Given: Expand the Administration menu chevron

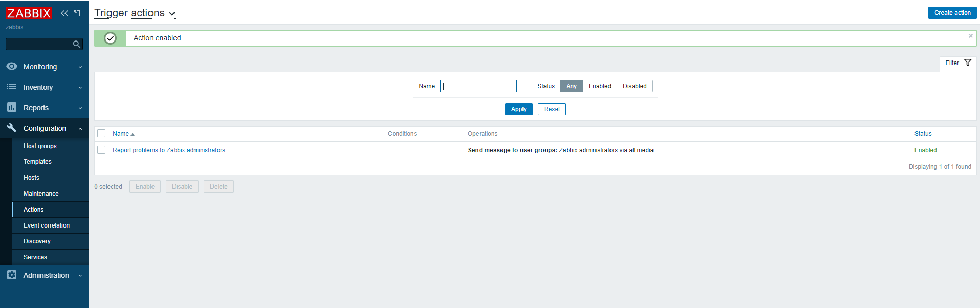Looking at the screenshot, I should click(x=80, y=276).
